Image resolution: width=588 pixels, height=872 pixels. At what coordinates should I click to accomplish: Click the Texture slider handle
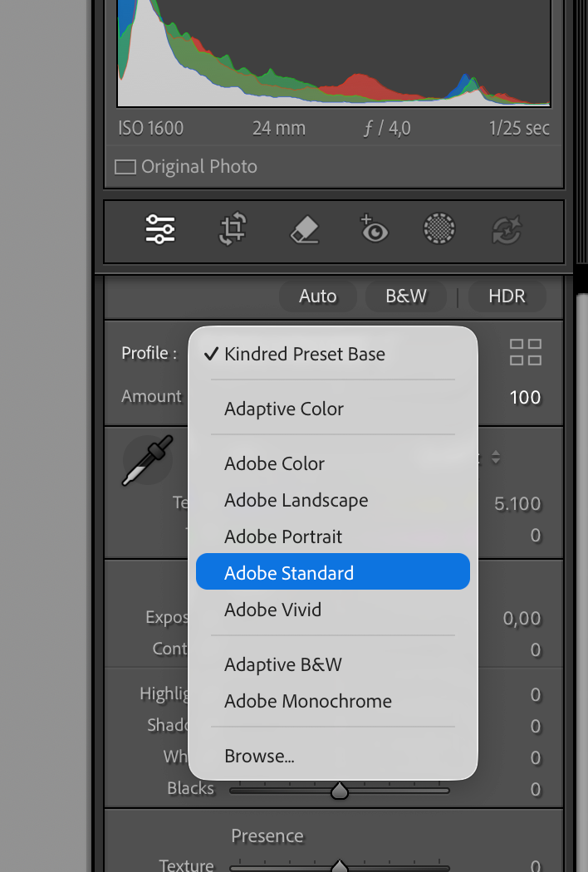340,866
